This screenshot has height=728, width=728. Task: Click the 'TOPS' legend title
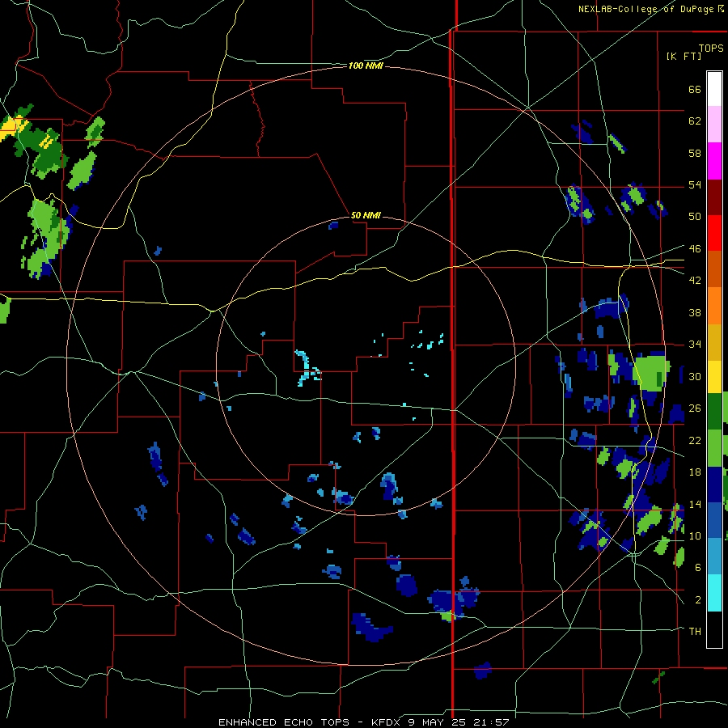711,48
